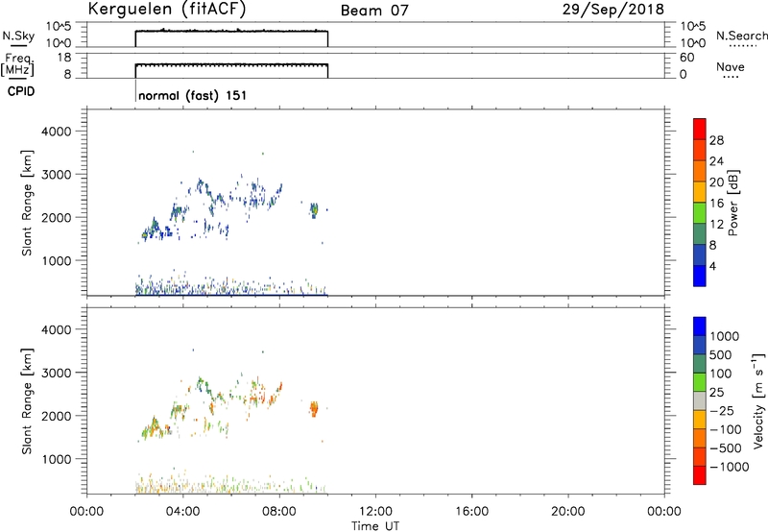Click the Beam 07 label
The height and width of the screenshot is (532, 768).
point(374,11)
